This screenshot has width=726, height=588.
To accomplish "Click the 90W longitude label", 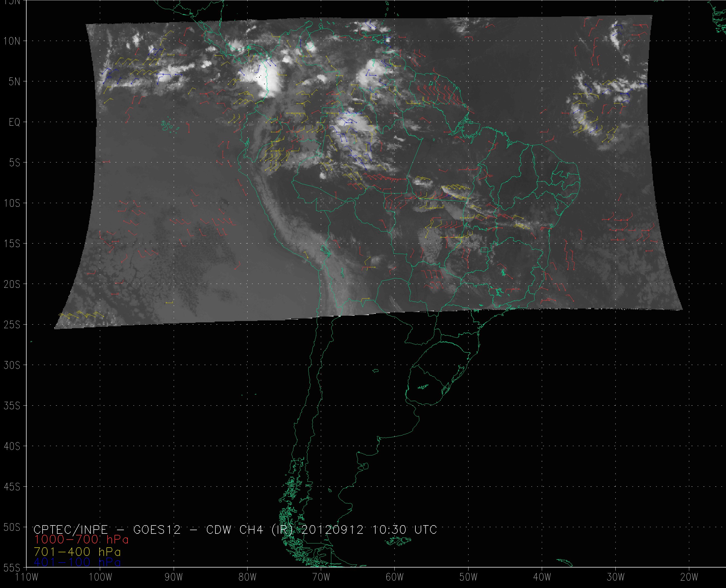I will coord(174,577).
